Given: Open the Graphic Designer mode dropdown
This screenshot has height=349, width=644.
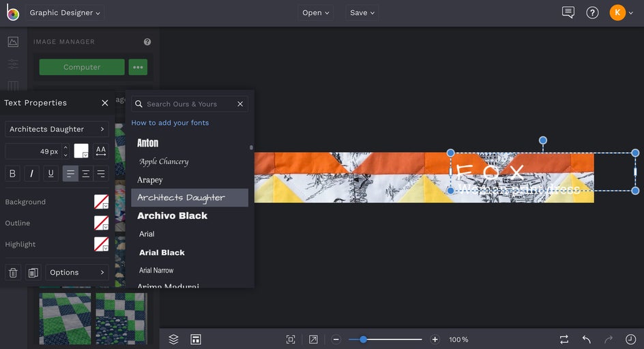Looking at the screenshot, I should pyautogui.click(x=65, y=13).
